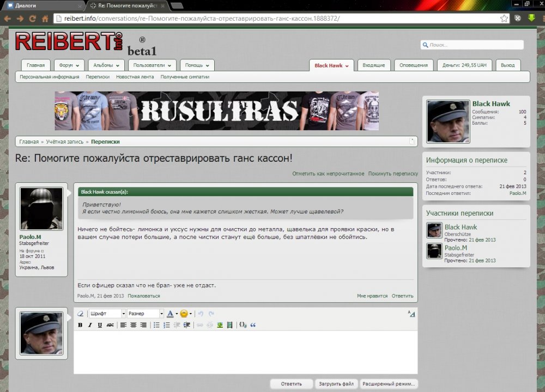Open the text color picker
The height and width of the screenshot is (392, 545).
click(x=172, y=314)
